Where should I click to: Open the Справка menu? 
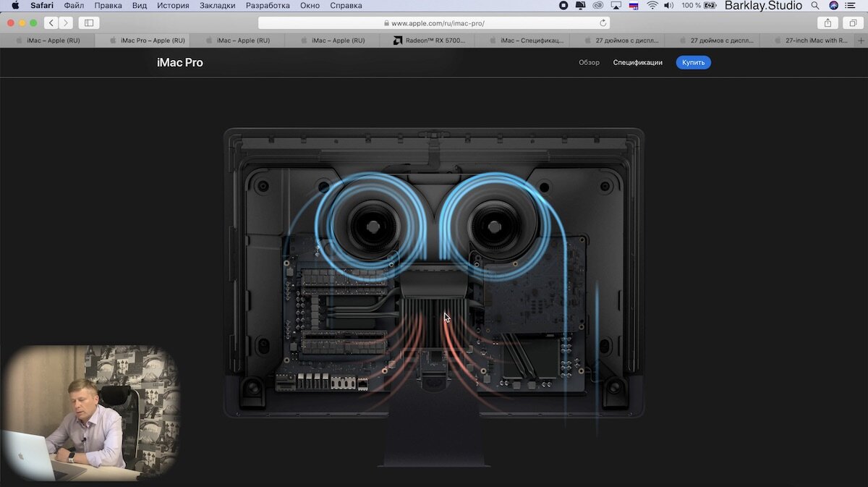pyautogui.click(x=346, y=5)
